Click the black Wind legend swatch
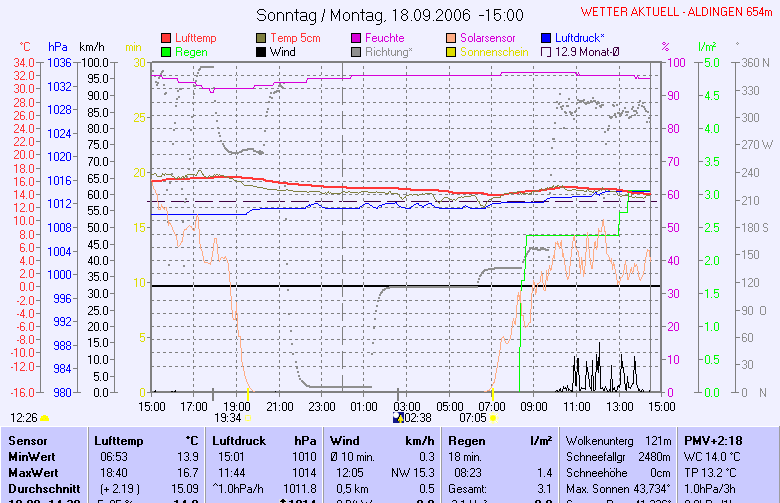 pyautogui.click(x=262, y=51)
